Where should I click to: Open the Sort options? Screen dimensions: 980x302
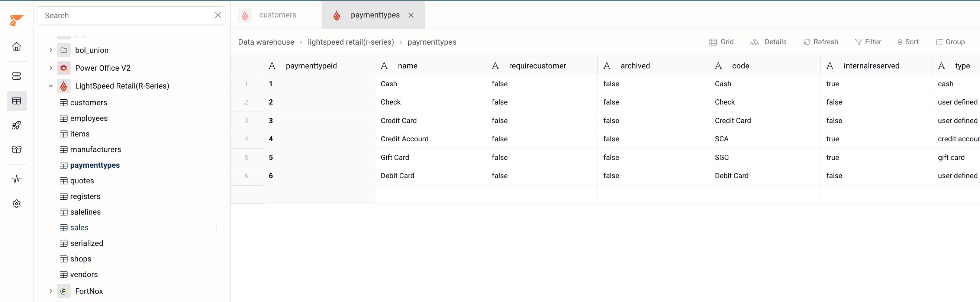[908, 42]
